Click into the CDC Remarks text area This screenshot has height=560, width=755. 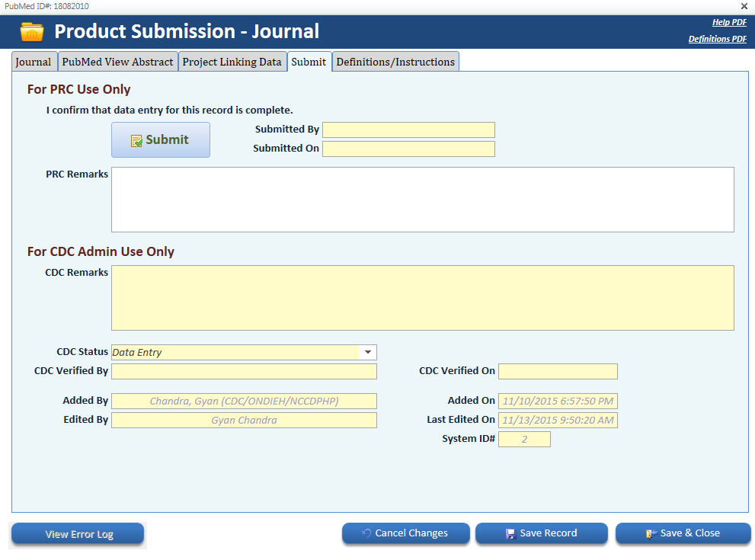pos(422,298)
